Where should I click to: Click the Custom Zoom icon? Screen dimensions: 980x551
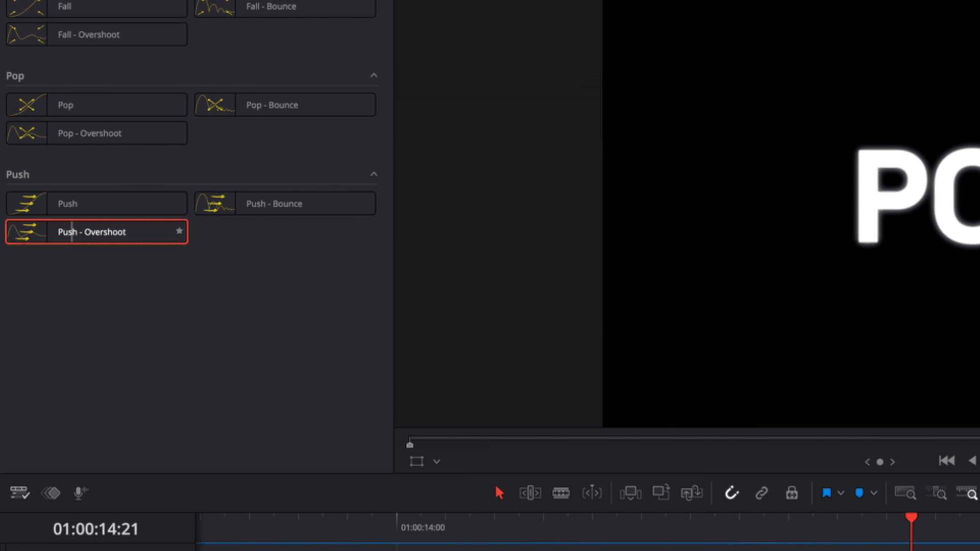click(967, 493)
